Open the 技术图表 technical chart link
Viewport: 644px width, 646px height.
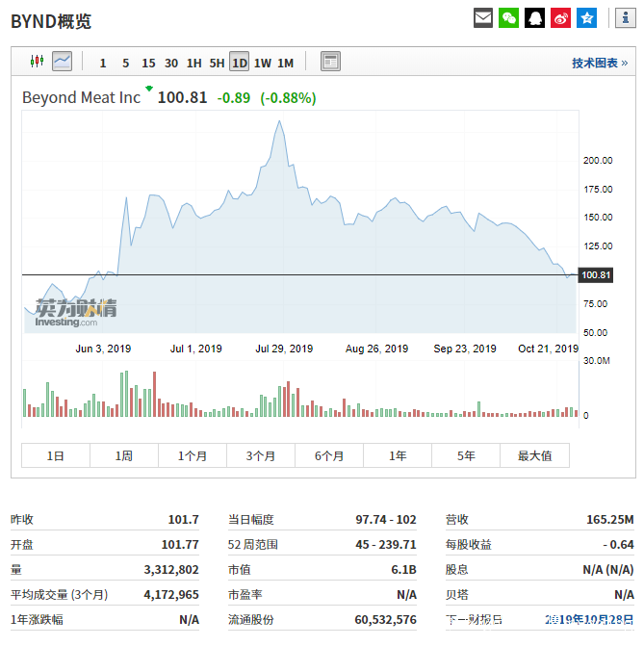600,63
